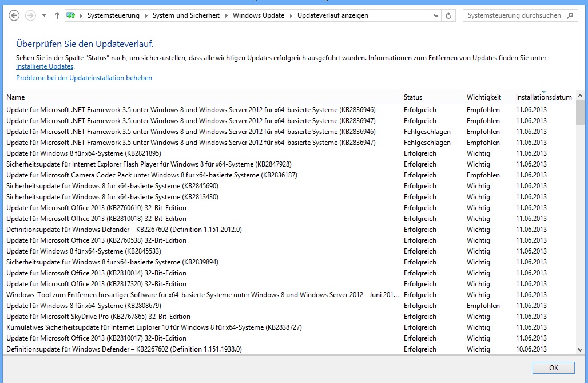588x383 pixels.
Task: Open address bar history dropdown
Action: tap(436, 16)
